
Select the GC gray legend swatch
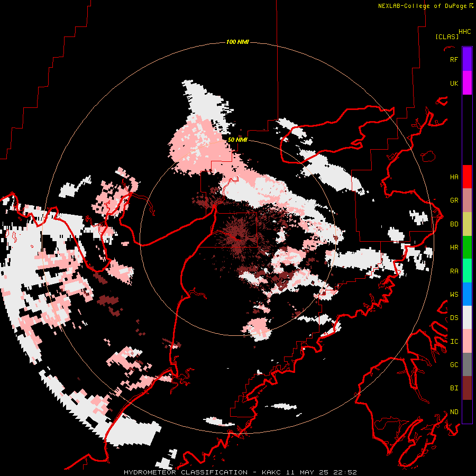467,364
